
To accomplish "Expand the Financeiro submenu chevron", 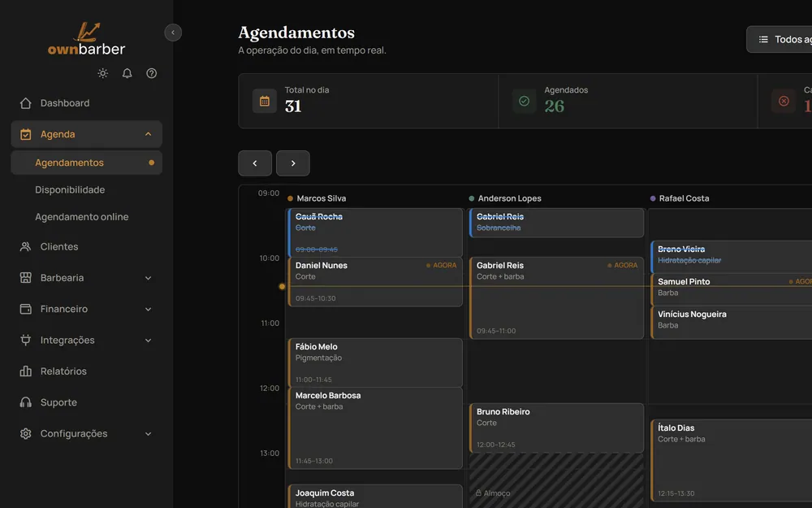I will [148, 309].
